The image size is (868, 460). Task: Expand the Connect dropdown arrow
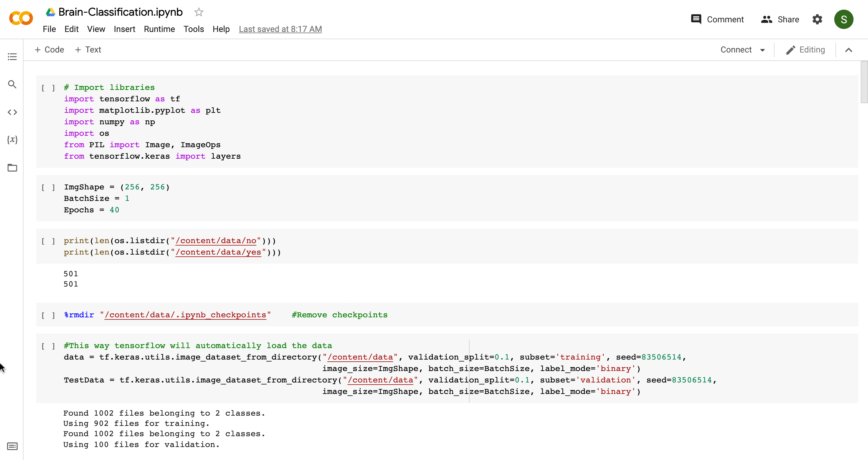763,50
